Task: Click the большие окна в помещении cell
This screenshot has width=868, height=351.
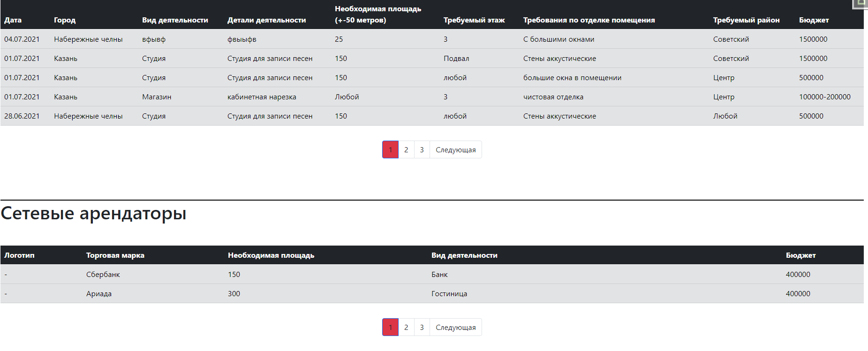Action: point(572,78)
